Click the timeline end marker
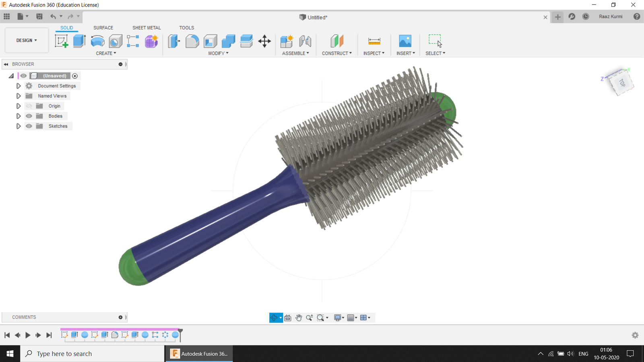The height and width of the screenshot is (362, 644). tap(180, 335)
